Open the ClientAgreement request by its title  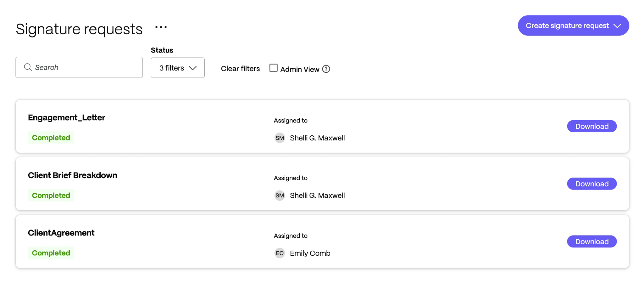coord(61,233)
